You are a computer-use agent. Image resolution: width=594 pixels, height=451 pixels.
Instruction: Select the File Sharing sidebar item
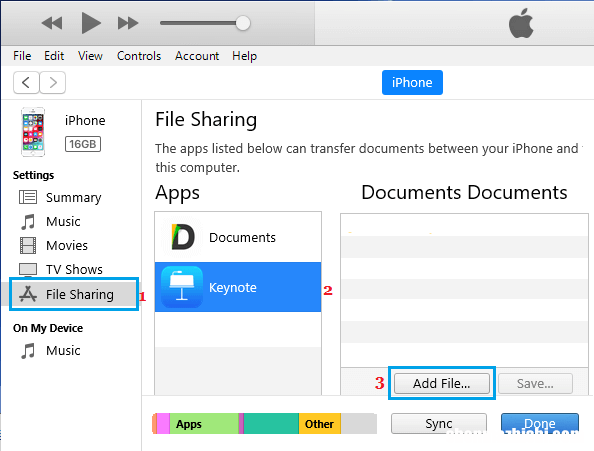pyautogui.click(x=74, y=294)
